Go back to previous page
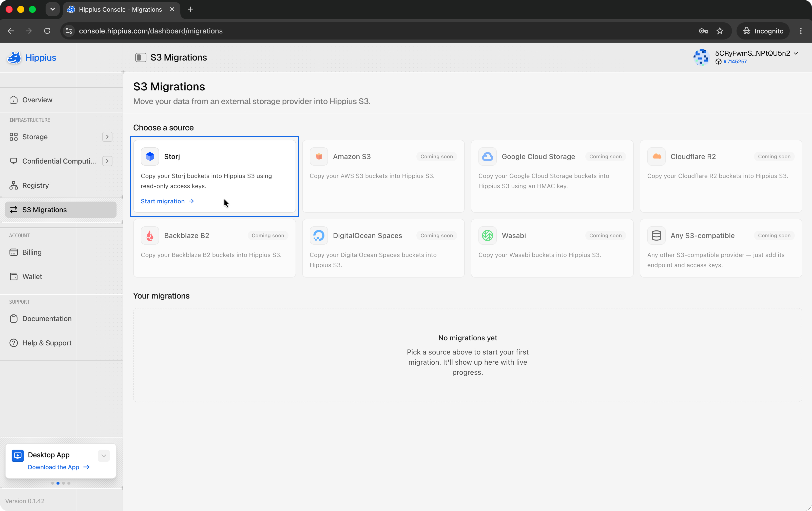Viewport: 812px width, 511px height. (11, 31)
